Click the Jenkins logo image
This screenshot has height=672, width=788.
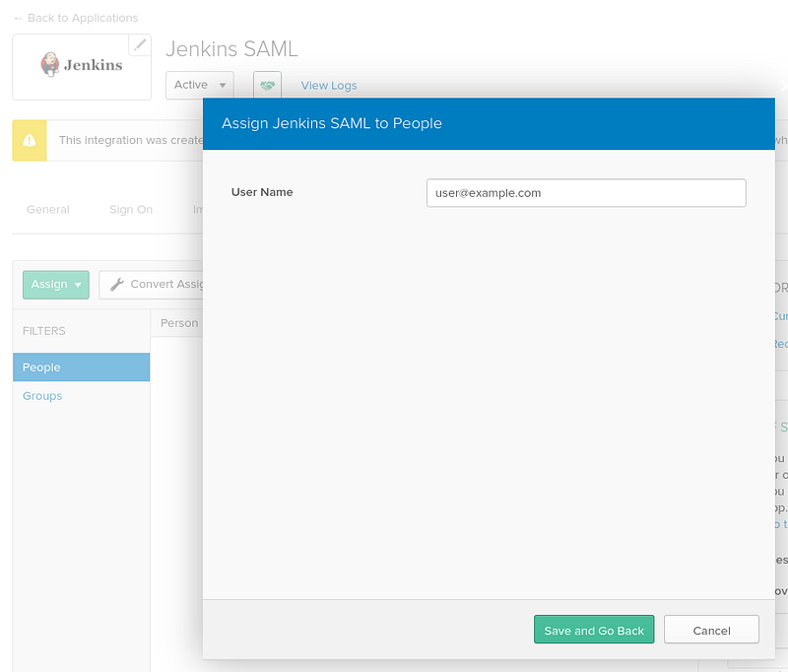coord(82,65)
